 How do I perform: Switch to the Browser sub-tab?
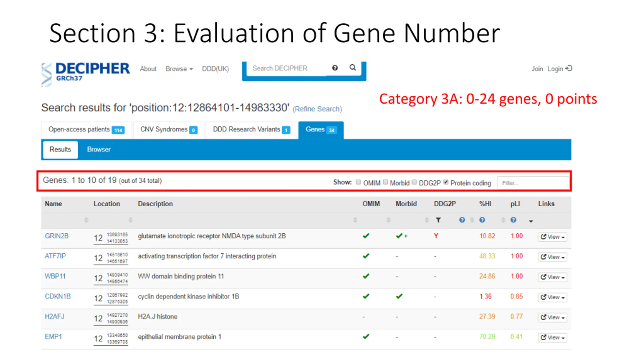point(99,150)
